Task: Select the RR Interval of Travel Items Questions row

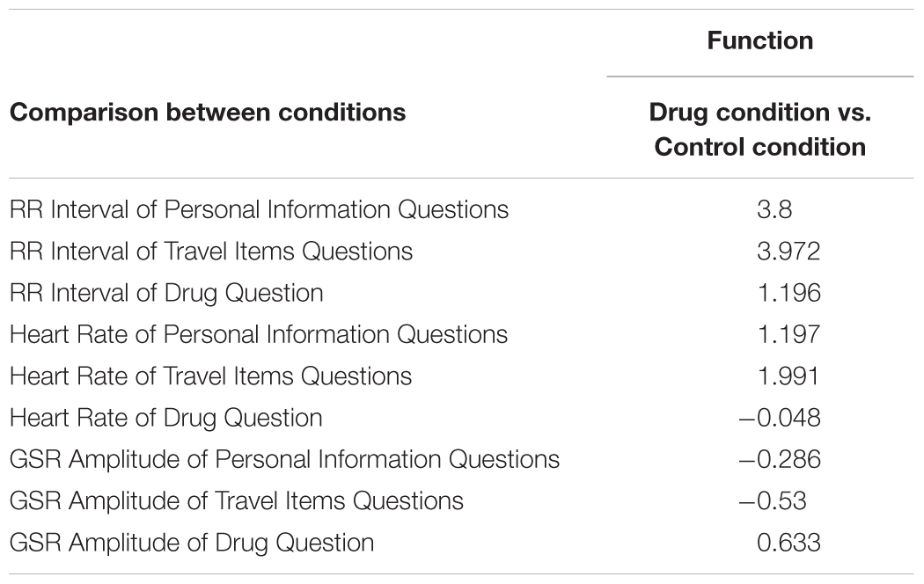Action: pos(461,252)
